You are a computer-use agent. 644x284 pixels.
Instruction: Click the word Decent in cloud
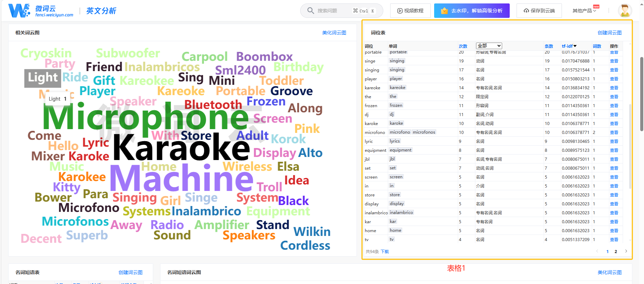41,239
